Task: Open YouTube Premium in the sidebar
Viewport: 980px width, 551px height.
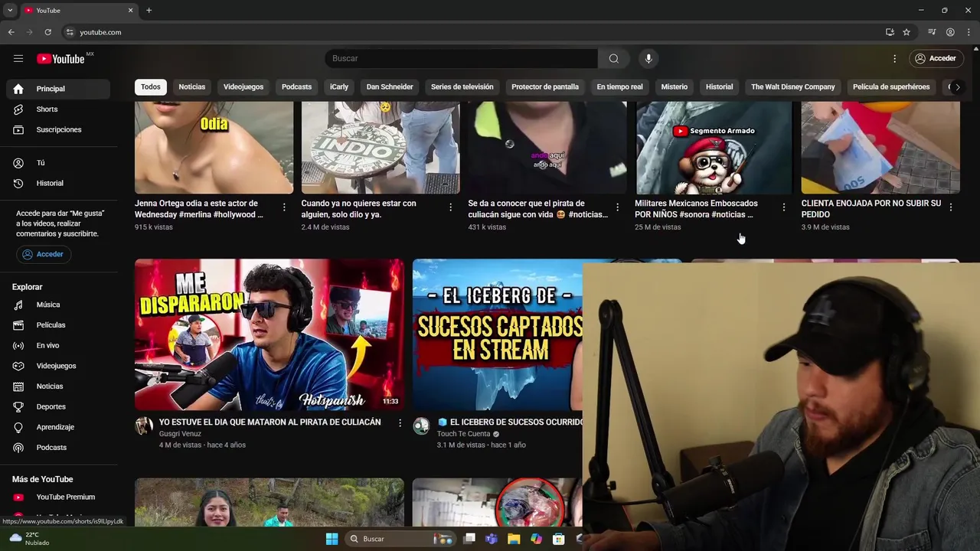Action: coord(58,497)
